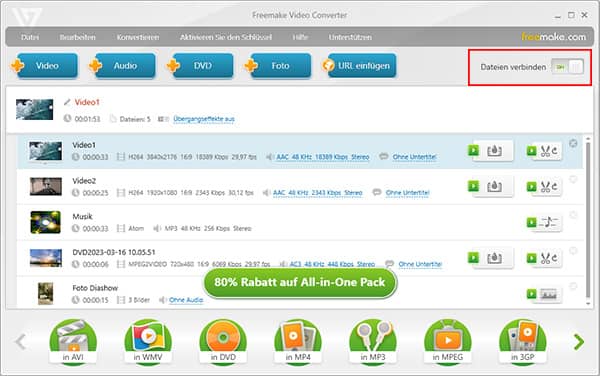Choose the in MP3 output format
The height and width of the screenshot is (376, 600).
(x=373, y=341)
